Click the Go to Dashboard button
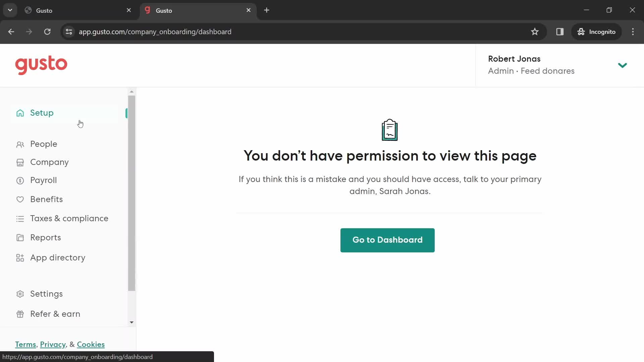 click(x=387, y=240)
